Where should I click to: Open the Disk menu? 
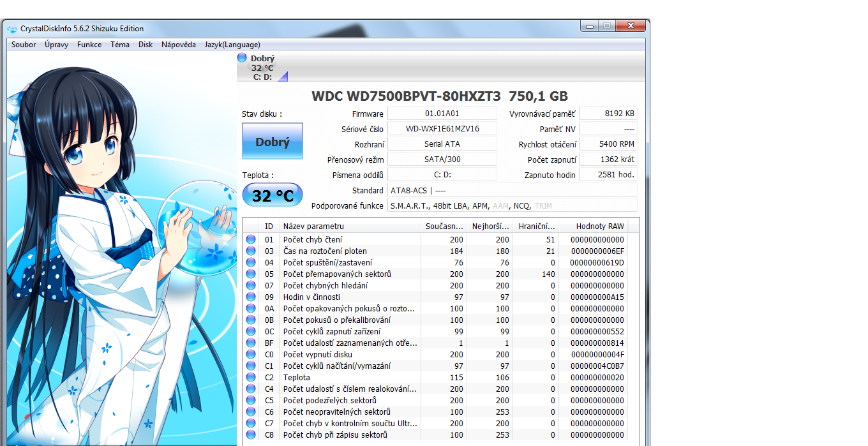click(146, 45)
